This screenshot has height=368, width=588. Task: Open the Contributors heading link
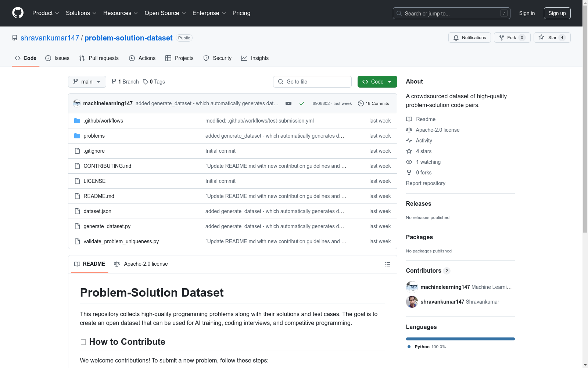coord(428,271)
